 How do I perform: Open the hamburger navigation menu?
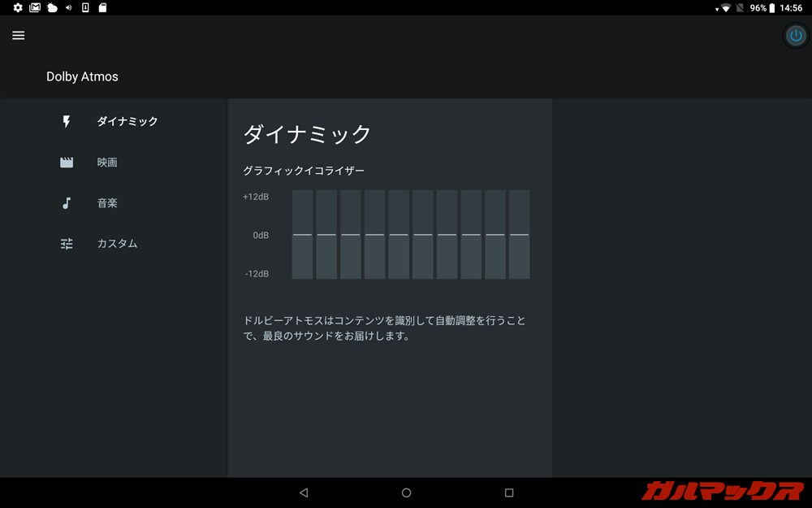pyautogui.click(x=18, y=35)
